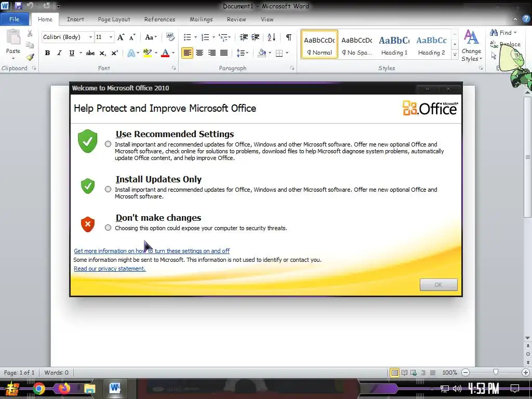Switch to the Page Layout tab

(114, 19)
